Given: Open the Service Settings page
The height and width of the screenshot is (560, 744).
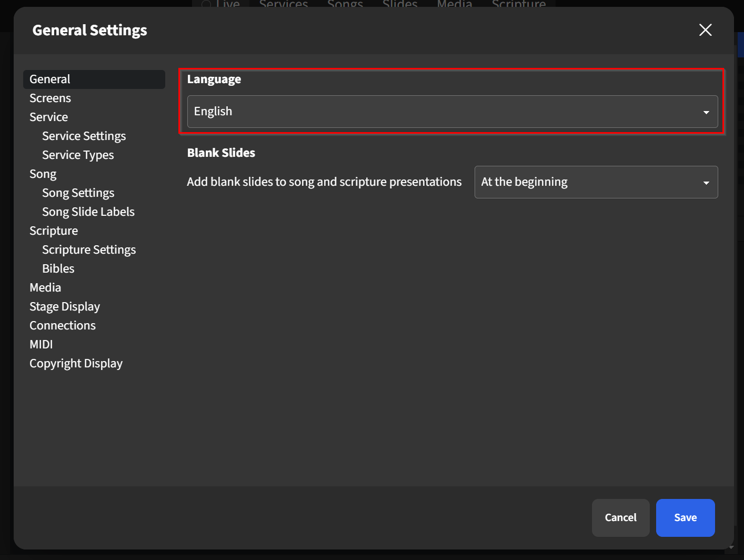Looking at the screenshot, I should pyautogui.click(x=84, y=136).
